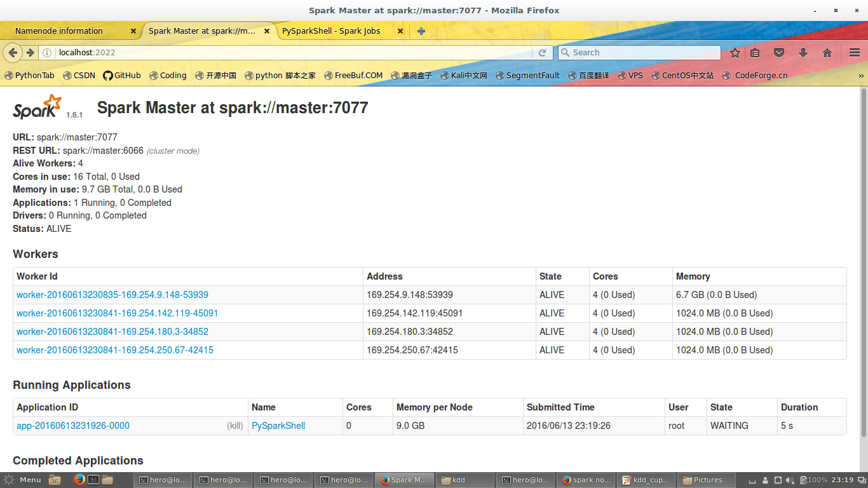Open the VPS bookmark
The height and width of the screenshot is (488, 868).
tap(630, 75)
